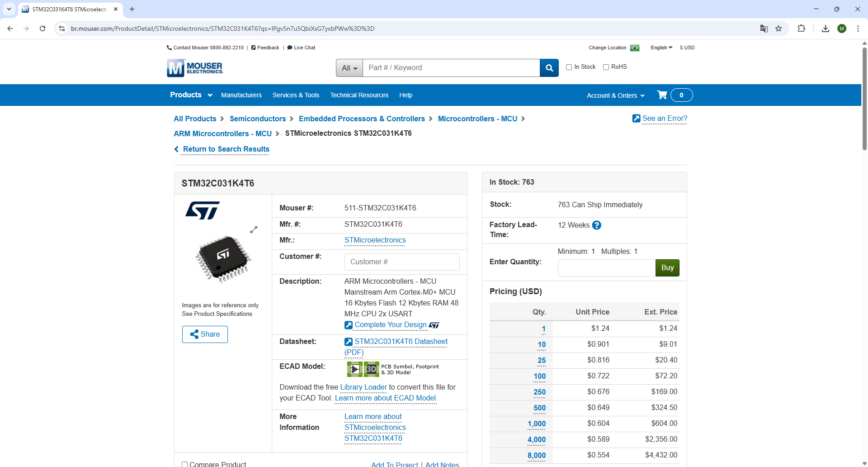This screenshot has height=467, width=868.
Task: Enlarge product image with expand arrows icon
Action: tap(254, 230)
